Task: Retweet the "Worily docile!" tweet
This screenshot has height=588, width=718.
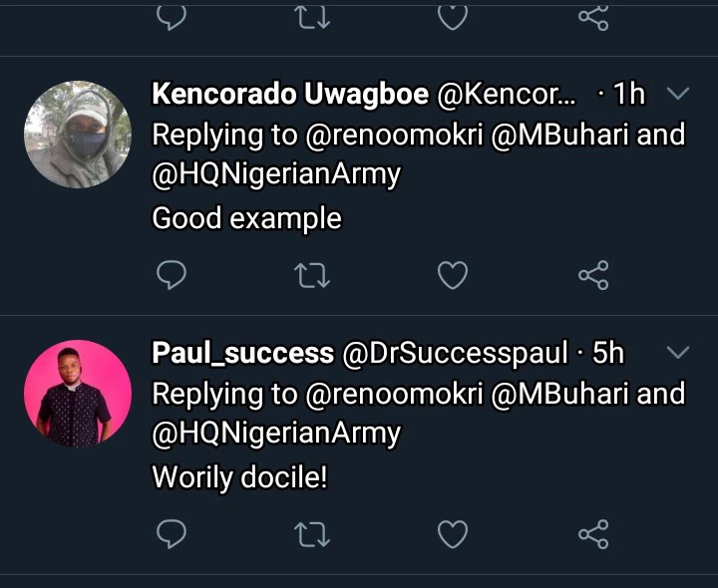Action: (x=313, y=535)
